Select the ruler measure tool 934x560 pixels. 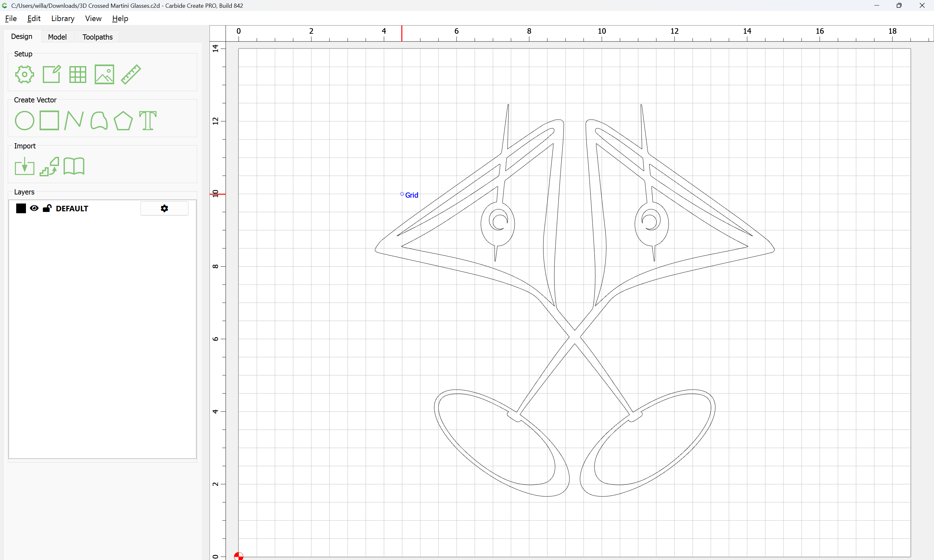click(131, 74)
